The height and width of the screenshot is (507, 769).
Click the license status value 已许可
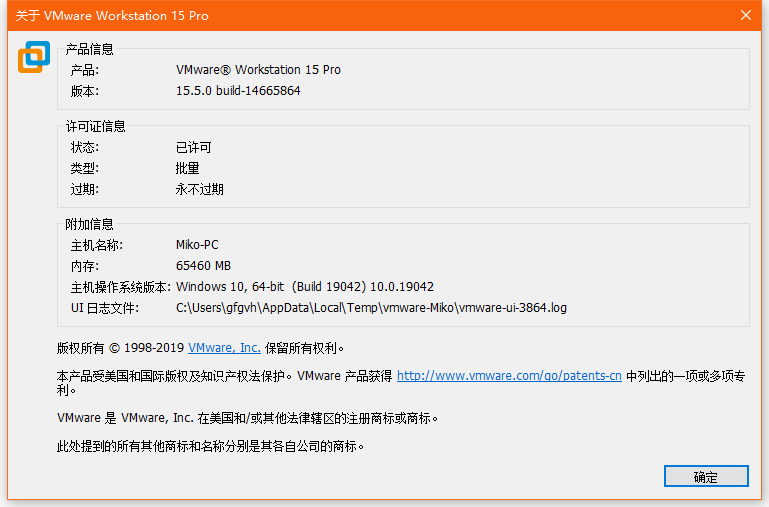point(194,148)
